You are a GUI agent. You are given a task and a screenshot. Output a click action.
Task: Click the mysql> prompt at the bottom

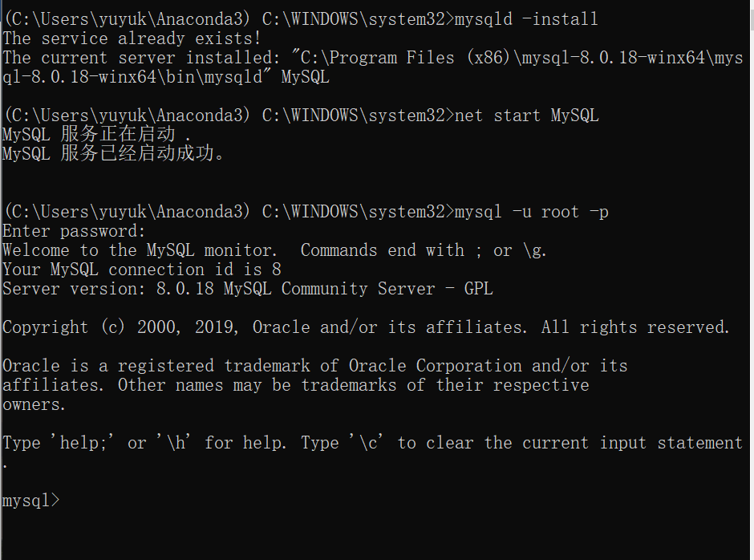click(30, 501)
